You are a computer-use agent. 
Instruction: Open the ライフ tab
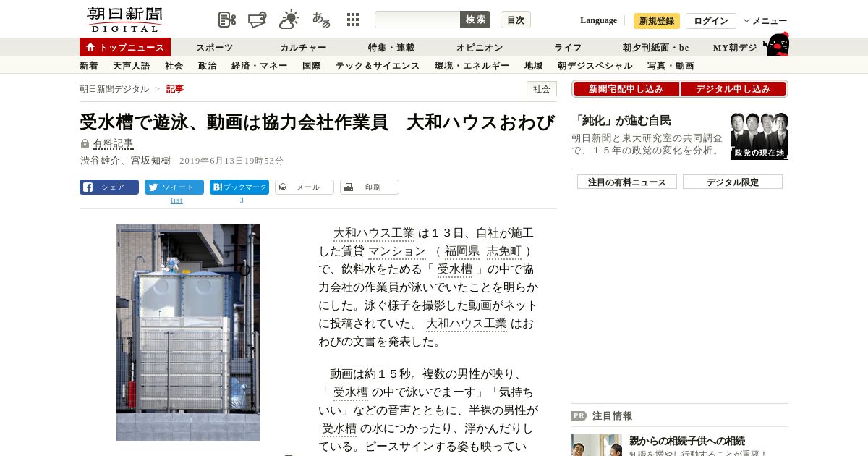(568, 47)
